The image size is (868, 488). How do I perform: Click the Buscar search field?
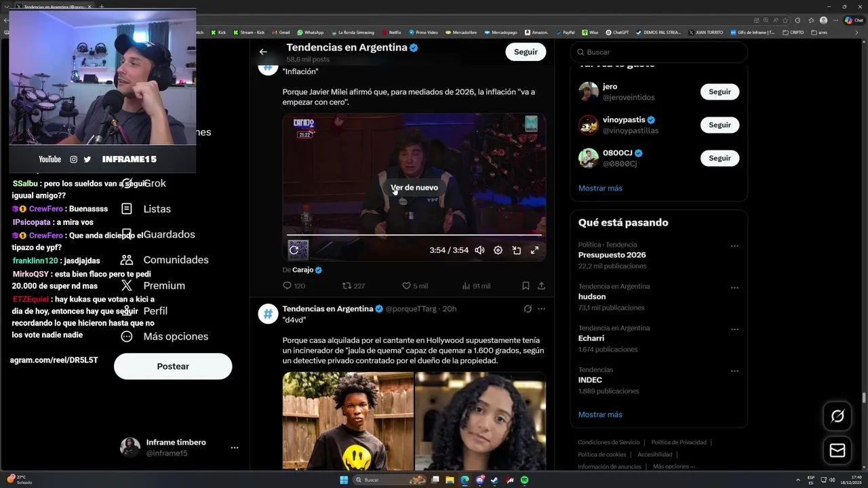658,52
